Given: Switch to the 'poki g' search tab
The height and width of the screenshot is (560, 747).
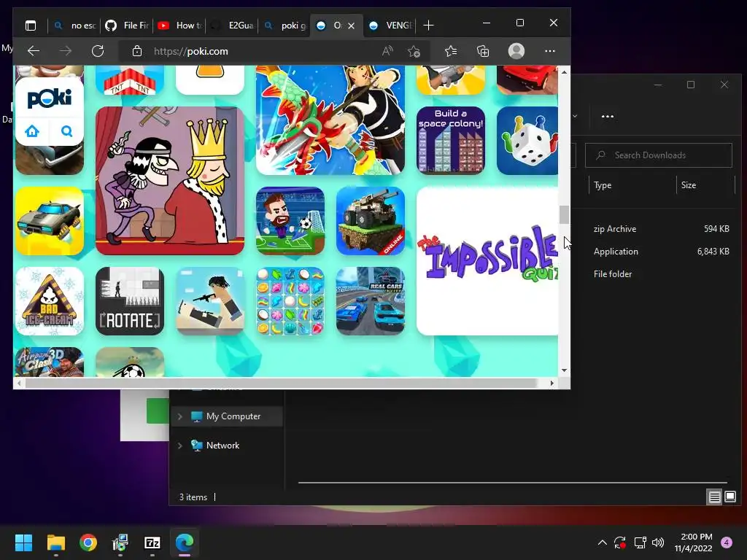Looking at the screenshot, I should click(284, 26).
